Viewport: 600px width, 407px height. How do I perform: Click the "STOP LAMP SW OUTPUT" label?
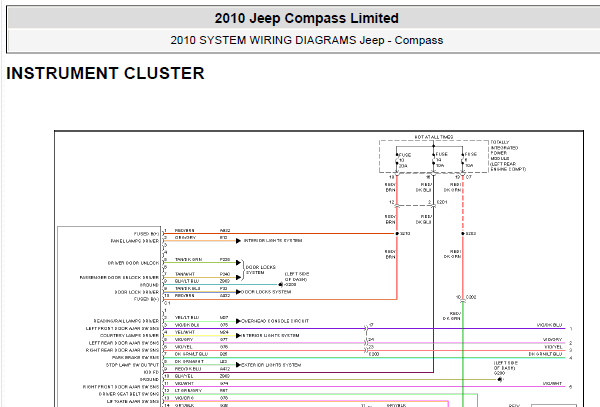[x=132, y=365]
